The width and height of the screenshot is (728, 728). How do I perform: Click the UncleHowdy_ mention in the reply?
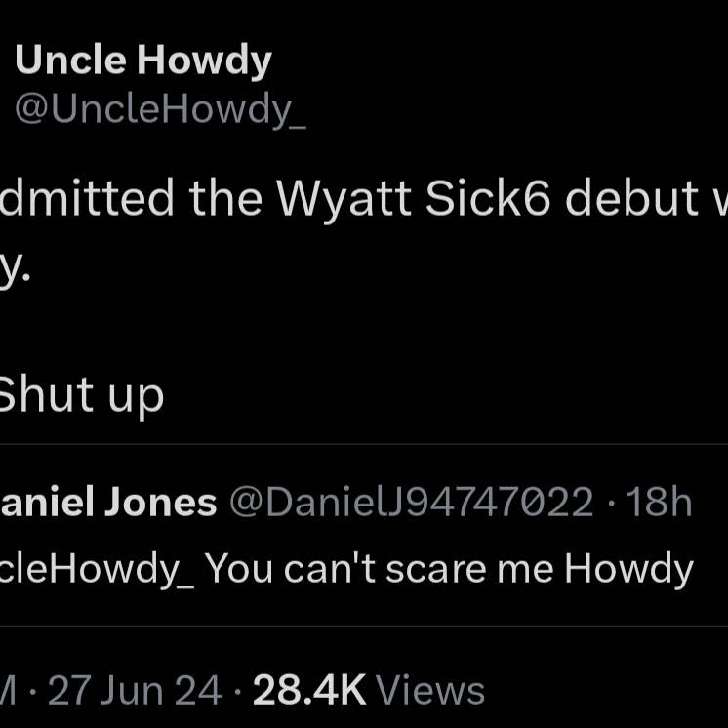pos(98,568)
